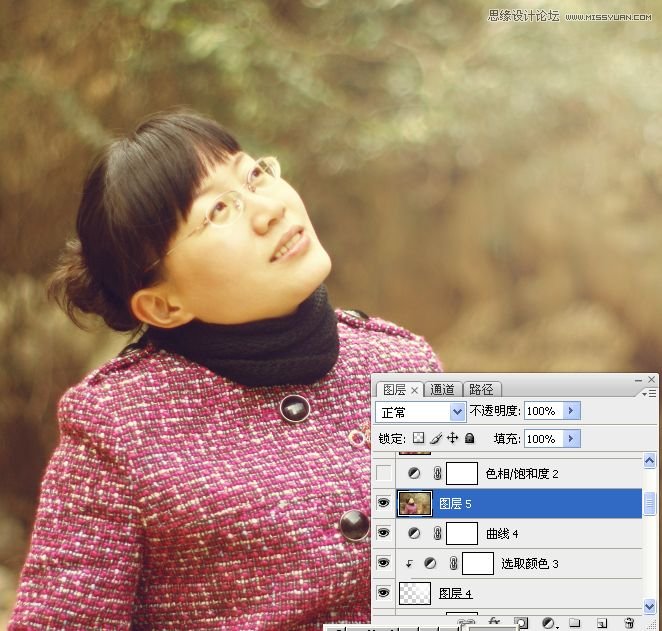Screen dimensions: 662x631
Task: Minimize the layers panel
Action: (x=638, y=380)
